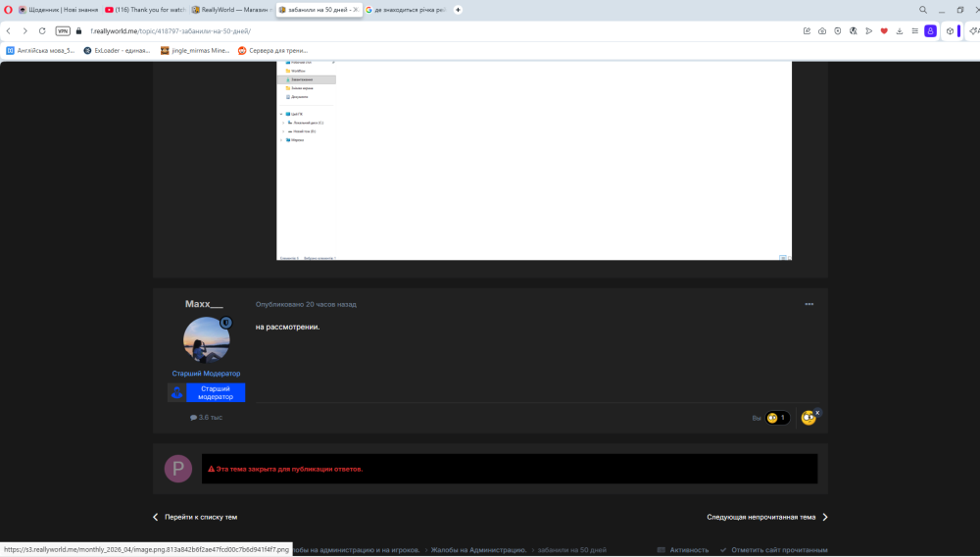The image size is (980, 557).
Task: Open the Активность footer link
Action: coord(683,550)
